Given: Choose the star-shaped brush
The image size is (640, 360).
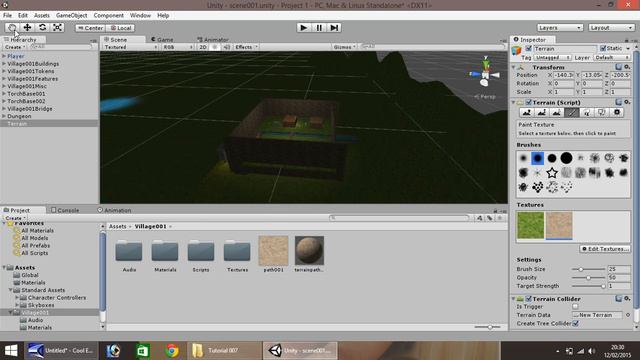Looking at the screenshot, I should pos(552,173).
